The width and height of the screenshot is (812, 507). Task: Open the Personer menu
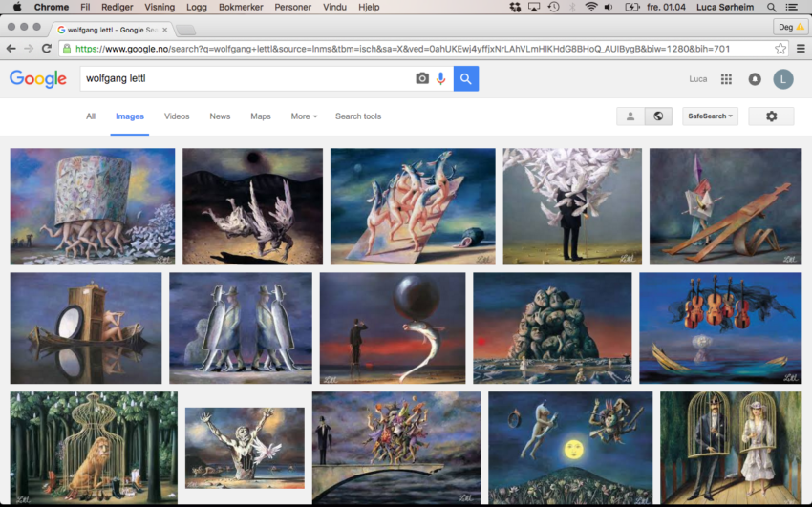(x=292, y=7)
